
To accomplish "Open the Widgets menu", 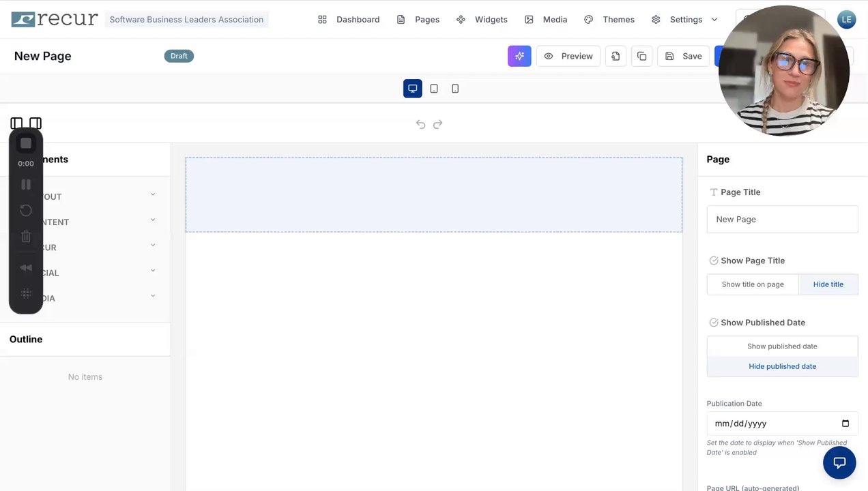I will click(482, 19).
